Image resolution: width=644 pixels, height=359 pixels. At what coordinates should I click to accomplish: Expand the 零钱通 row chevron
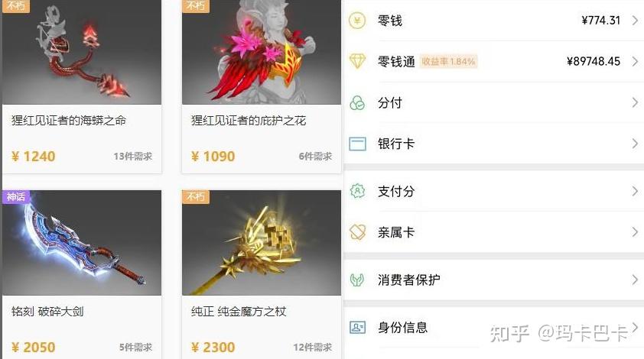pos(635,61)
